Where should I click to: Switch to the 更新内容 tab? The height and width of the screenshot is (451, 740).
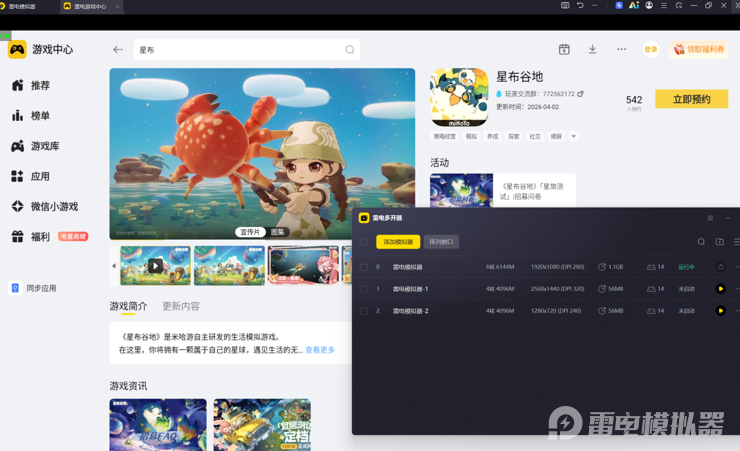(x=181, y=306)
